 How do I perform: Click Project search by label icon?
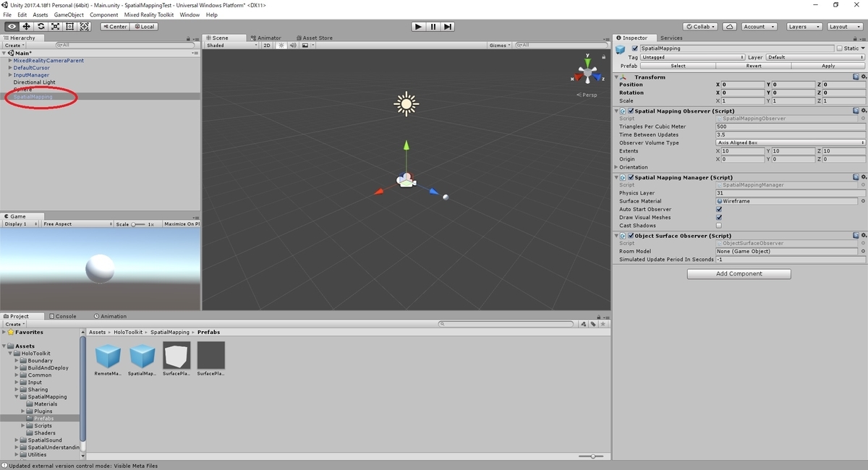pyautogui.click(x=593, y=324)
